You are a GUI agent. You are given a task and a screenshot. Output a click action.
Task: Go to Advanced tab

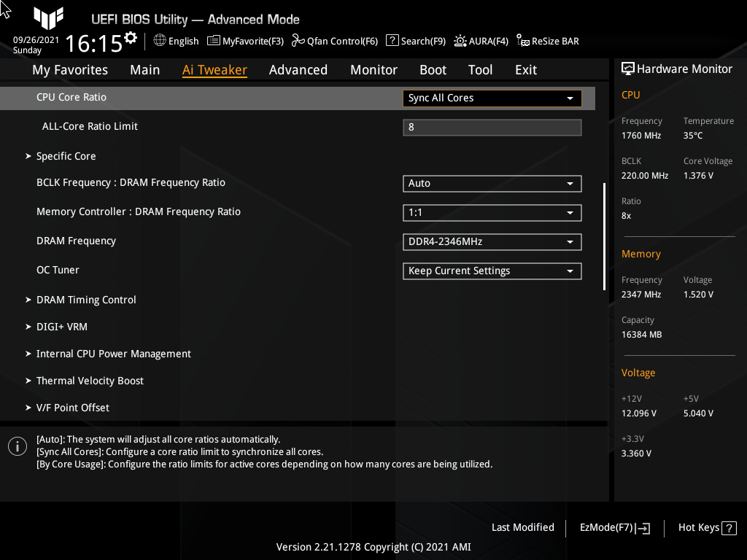pyautogui.click(x=298, y=70)
